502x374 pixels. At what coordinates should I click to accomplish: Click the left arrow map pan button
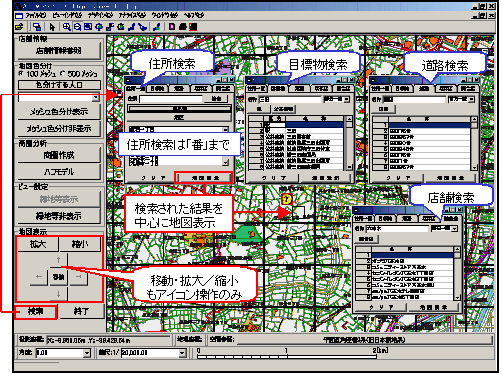click(39, 277)
